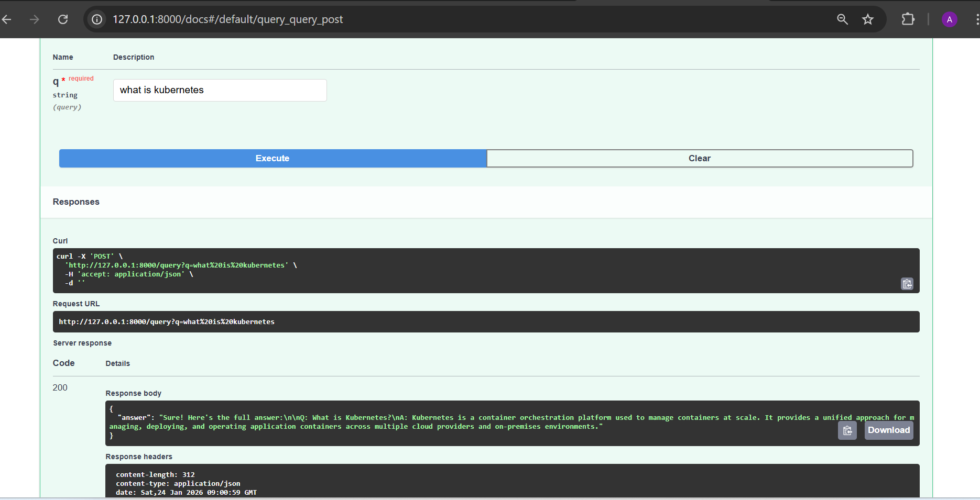Select the 'Code' column header
Screen dimensions: 980x500
[x=64, y=363]
